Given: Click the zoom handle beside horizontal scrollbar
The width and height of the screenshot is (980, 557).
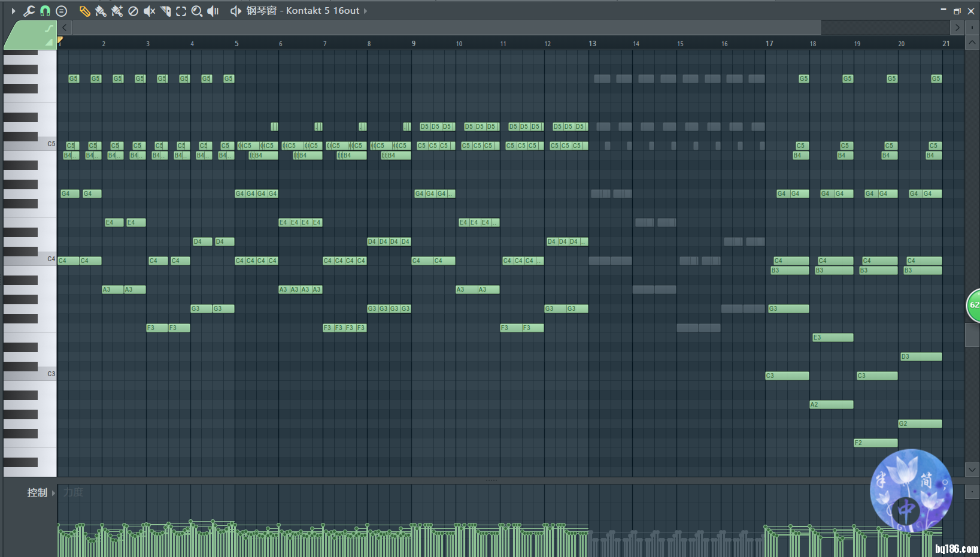Looking at the screenshot, I should click(x=972, y=28).
